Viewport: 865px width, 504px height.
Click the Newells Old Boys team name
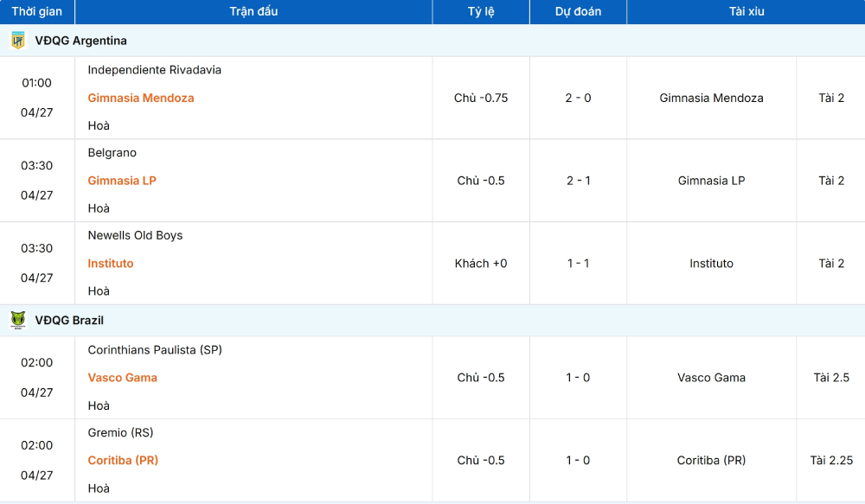coord(135,235)
